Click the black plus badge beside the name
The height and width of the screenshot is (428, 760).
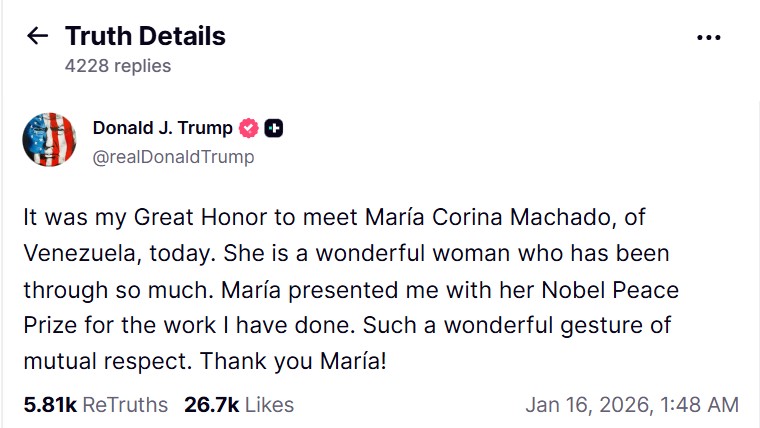pos(274,128)
